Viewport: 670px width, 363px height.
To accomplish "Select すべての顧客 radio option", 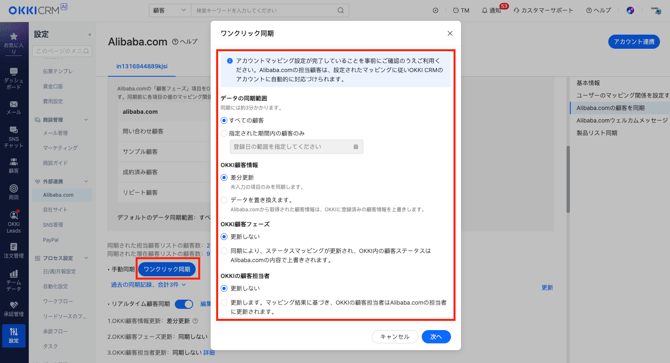I will (224, 120).
